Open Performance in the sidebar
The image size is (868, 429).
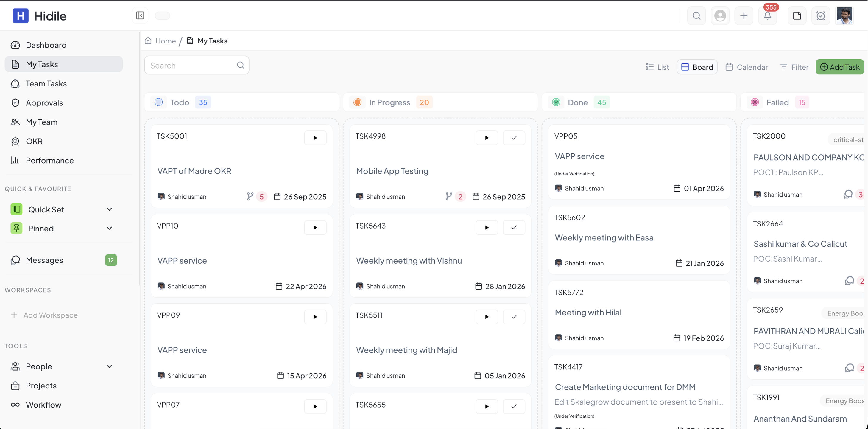64,160
